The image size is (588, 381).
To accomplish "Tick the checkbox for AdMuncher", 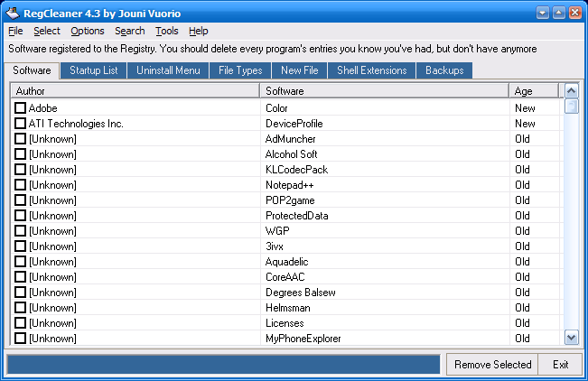I will pyautogui.click(x=20, y=139).
